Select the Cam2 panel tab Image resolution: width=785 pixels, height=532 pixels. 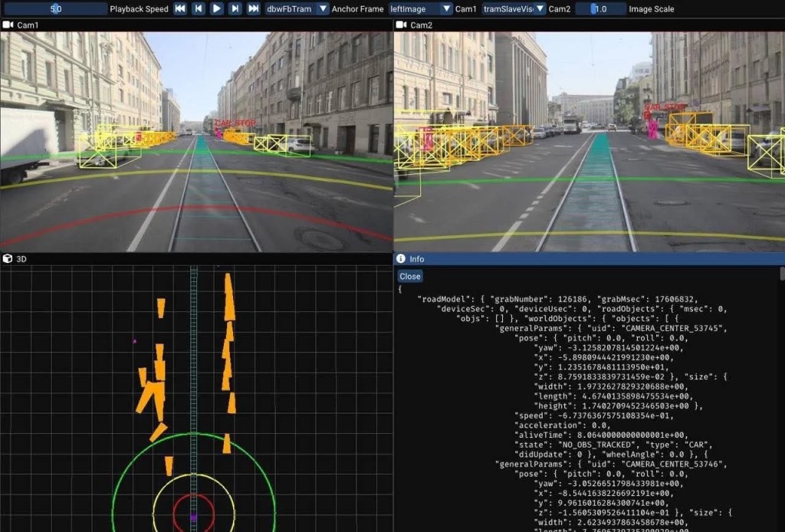coord(421,25)
